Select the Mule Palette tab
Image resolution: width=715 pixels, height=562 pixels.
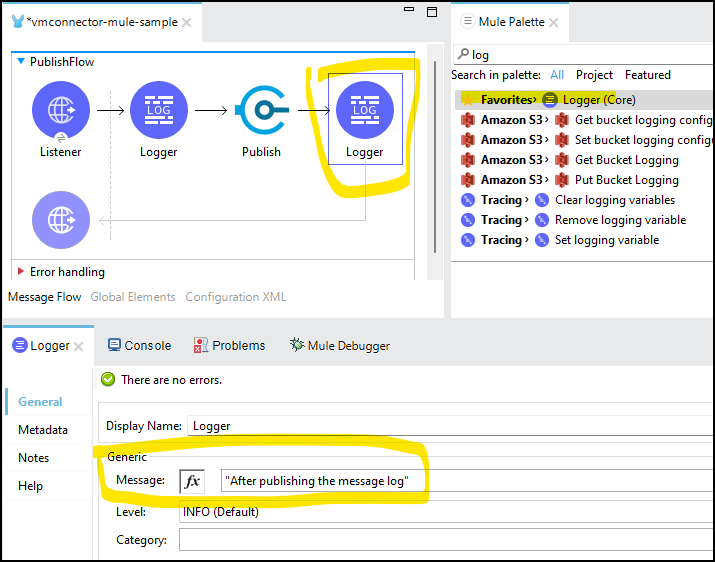510,22
